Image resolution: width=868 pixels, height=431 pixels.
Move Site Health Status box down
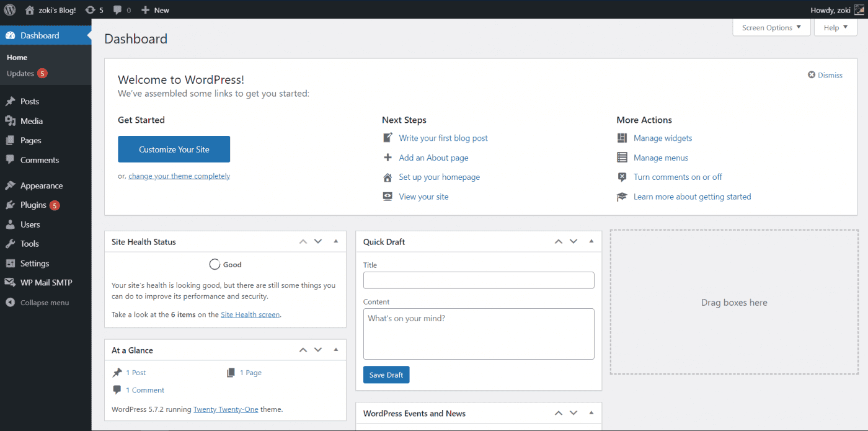(318, 241)
